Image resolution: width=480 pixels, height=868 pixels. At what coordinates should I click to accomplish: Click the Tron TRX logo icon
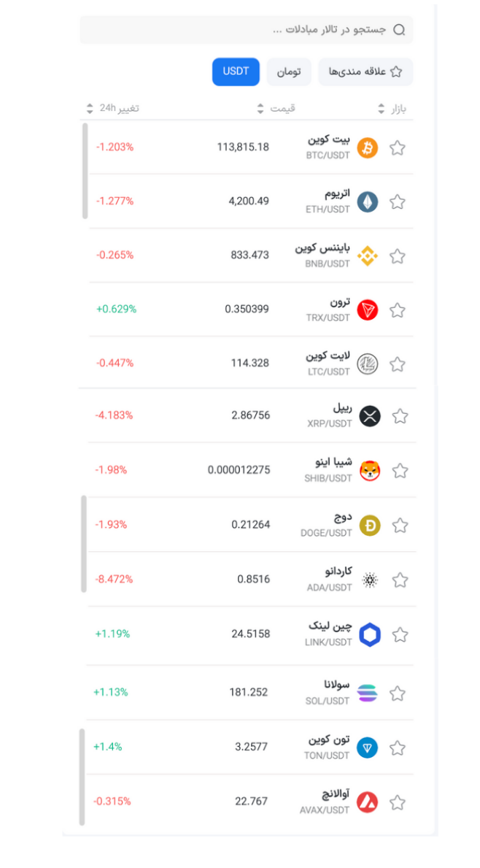(x=368, y=310)
